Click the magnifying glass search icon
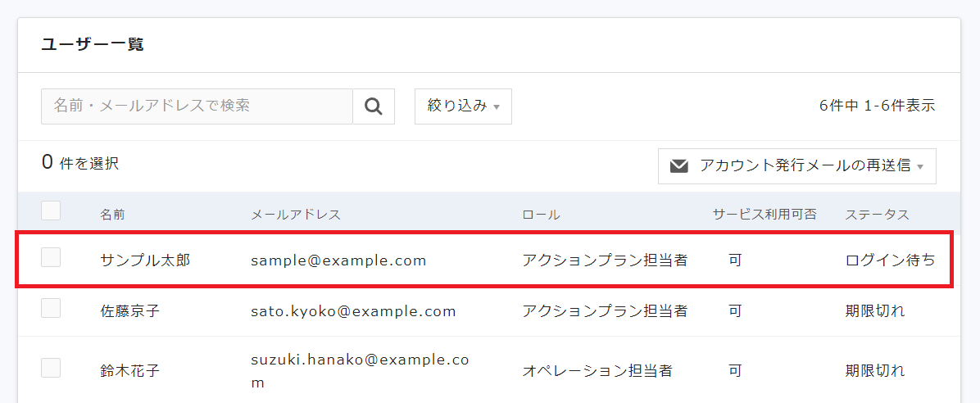 coord(374,106)
